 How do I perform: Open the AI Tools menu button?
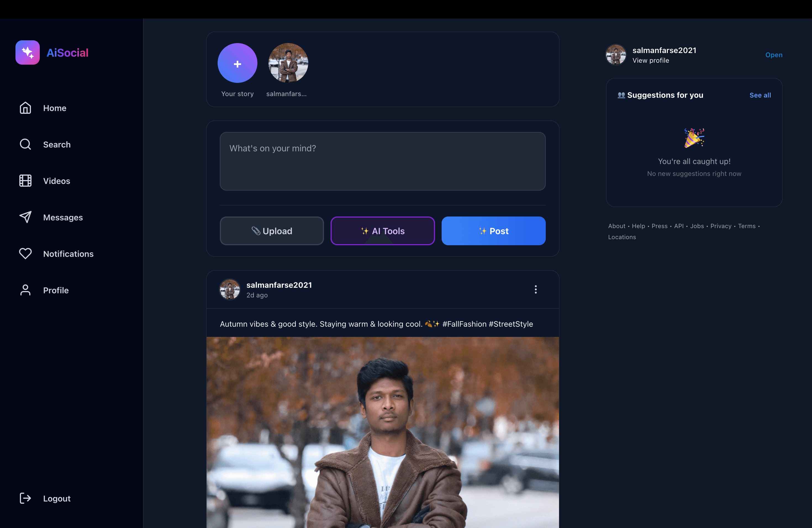point(383,231)
